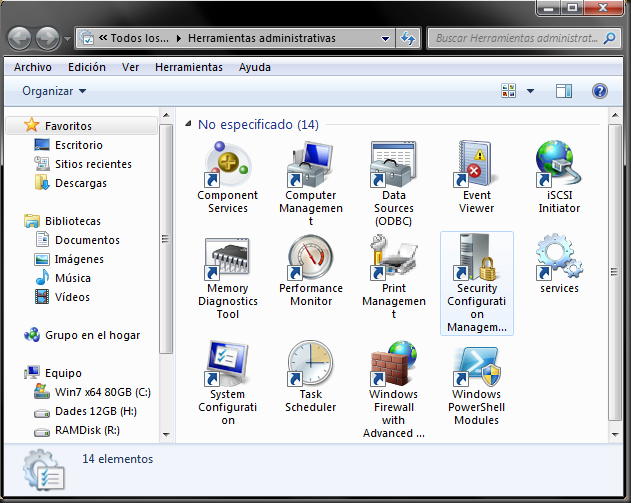Go forward with the Forward arrow

tap(47, 39)
